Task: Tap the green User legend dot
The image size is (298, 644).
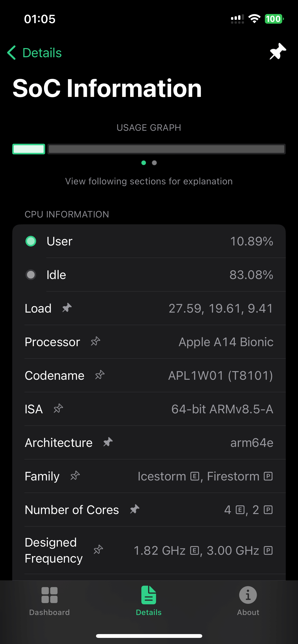Action: tap(31, 241)
